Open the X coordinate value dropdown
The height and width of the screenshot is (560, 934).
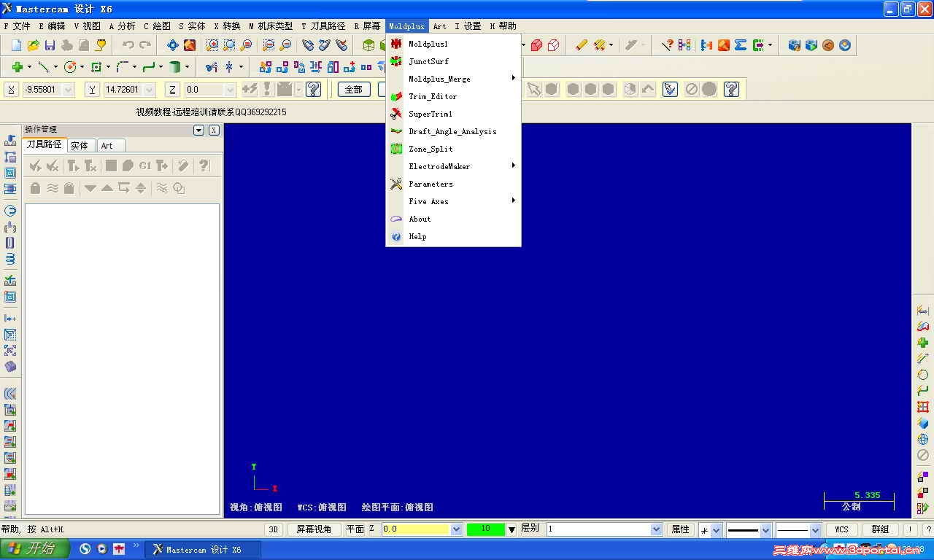click(69, 90)
